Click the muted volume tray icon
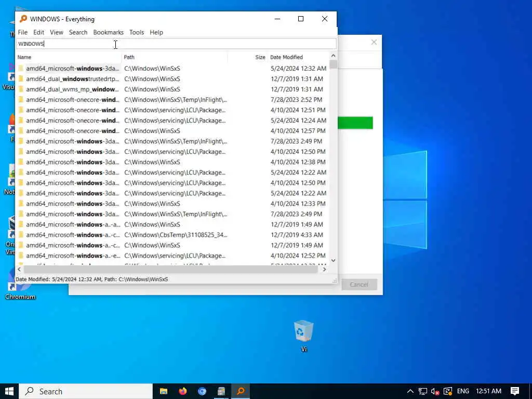 pos(435,391)
